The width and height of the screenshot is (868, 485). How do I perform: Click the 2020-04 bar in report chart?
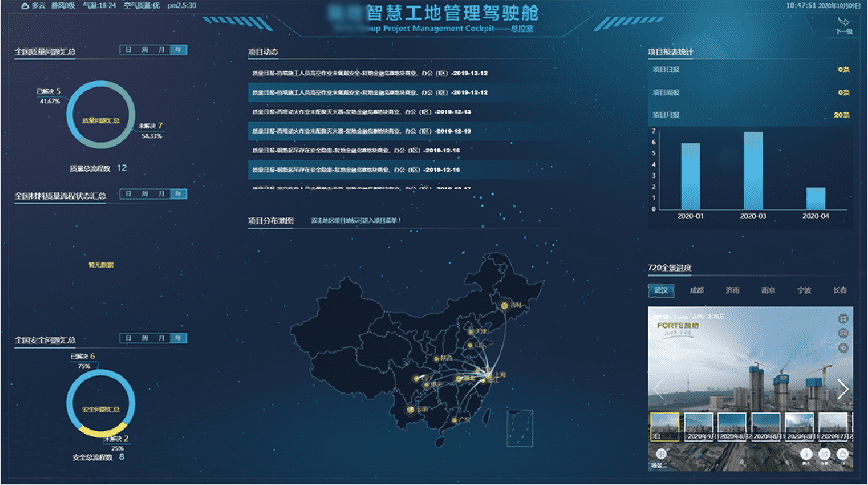pyautogui.click(x=816, y=198)
